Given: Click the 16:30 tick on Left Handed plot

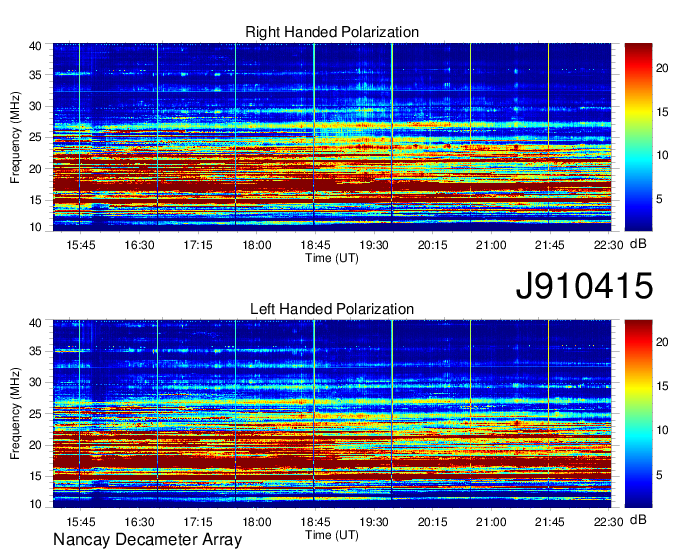Looking at the screenshot, I should pyautogui.click(x=139, y=522).
